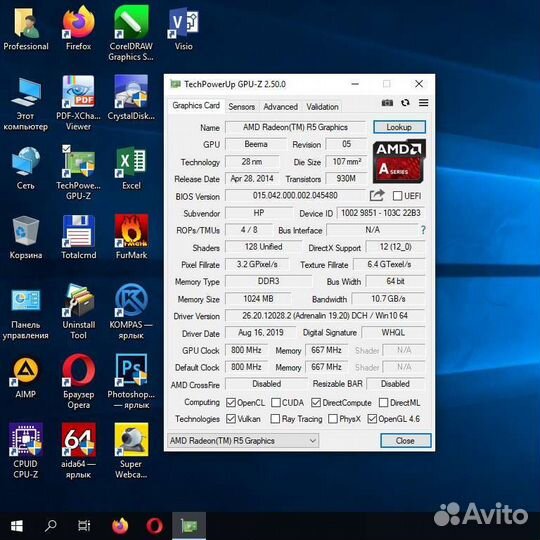Open the aida64 shortcut

tap(79, 451)
